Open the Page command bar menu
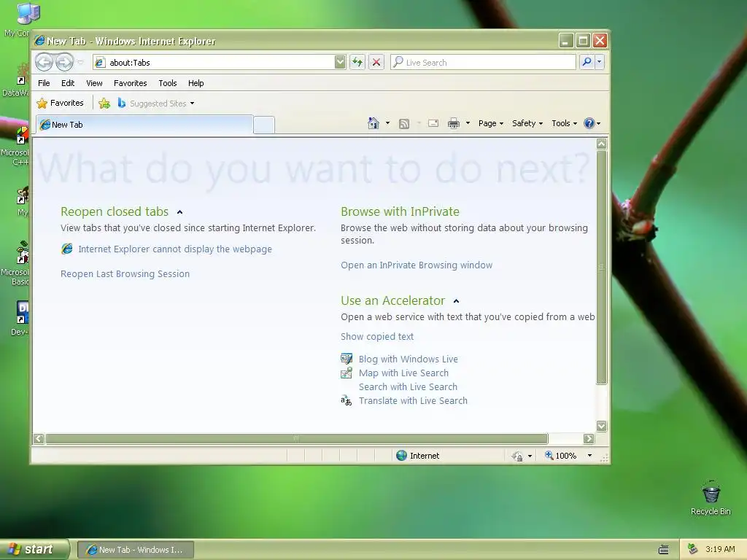This screenshot has height=560, width=747. pyautogui.click(x=491, y=123)
